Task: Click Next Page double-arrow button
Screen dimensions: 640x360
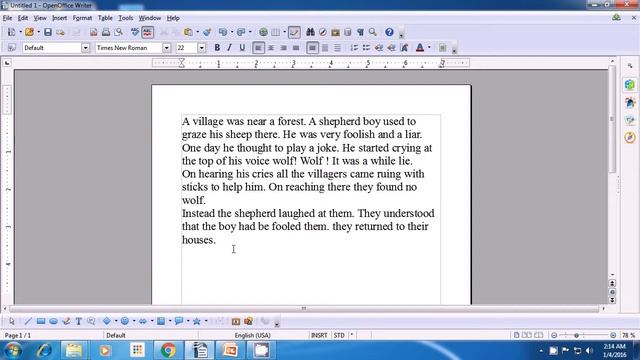Action: [x=612, y=300]
